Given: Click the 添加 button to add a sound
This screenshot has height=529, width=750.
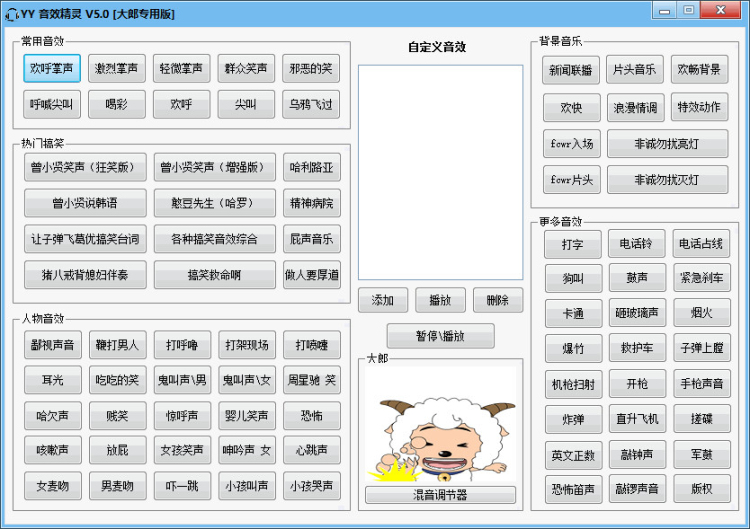Looking at the screenshot, I should [x=383, y=300].
